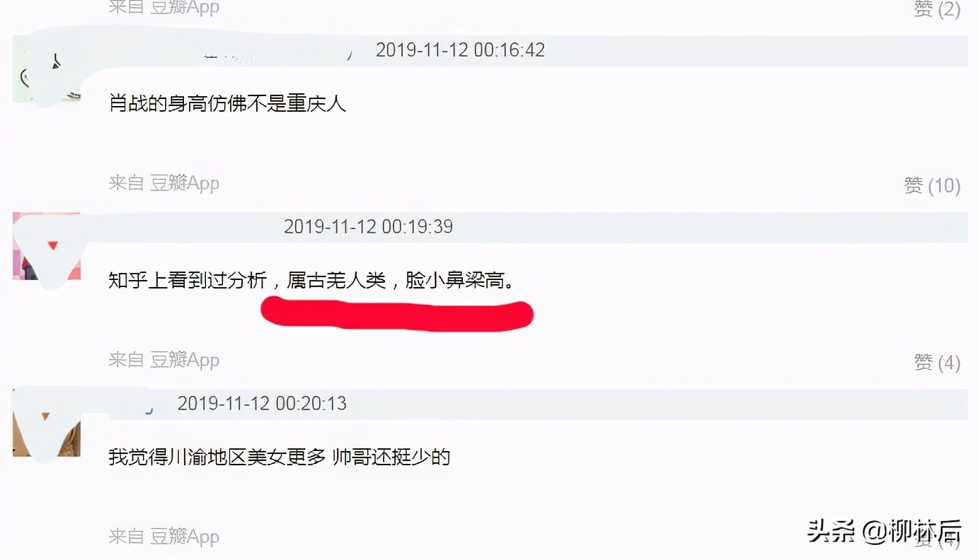Click avatar of the 00:16:42 commenter

[47, 69]
